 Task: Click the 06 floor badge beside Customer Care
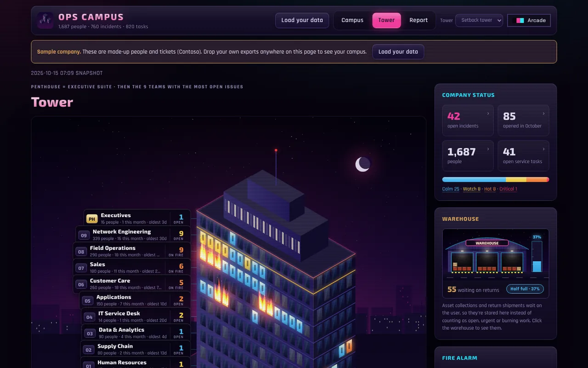tap(81, 284)
